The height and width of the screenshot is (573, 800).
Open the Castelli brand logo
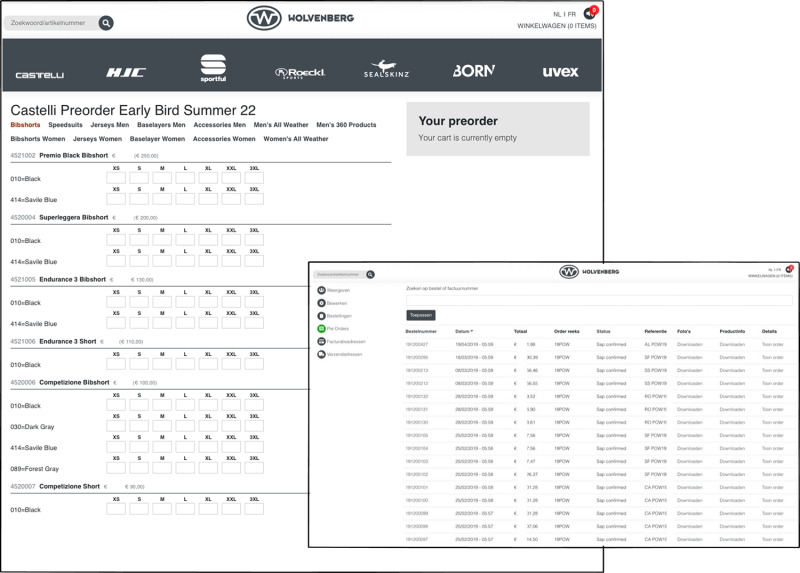tap(40, 74)
